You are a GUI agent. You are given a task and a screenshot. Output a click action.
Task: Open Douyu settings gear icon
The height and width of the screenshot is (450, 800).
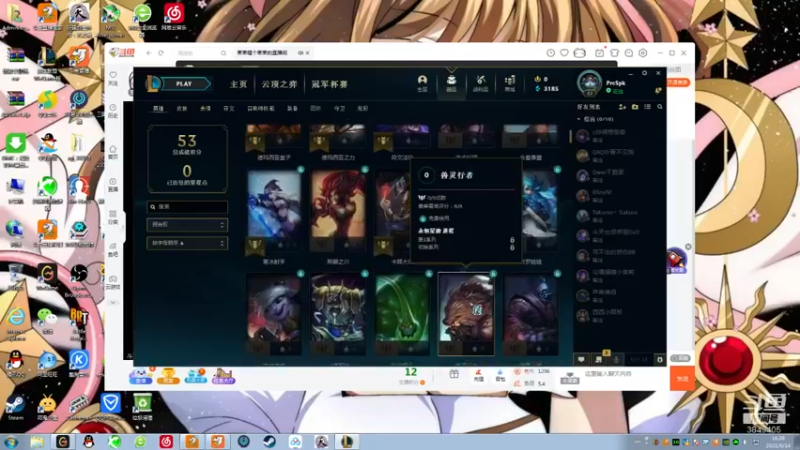pos(643,53)
